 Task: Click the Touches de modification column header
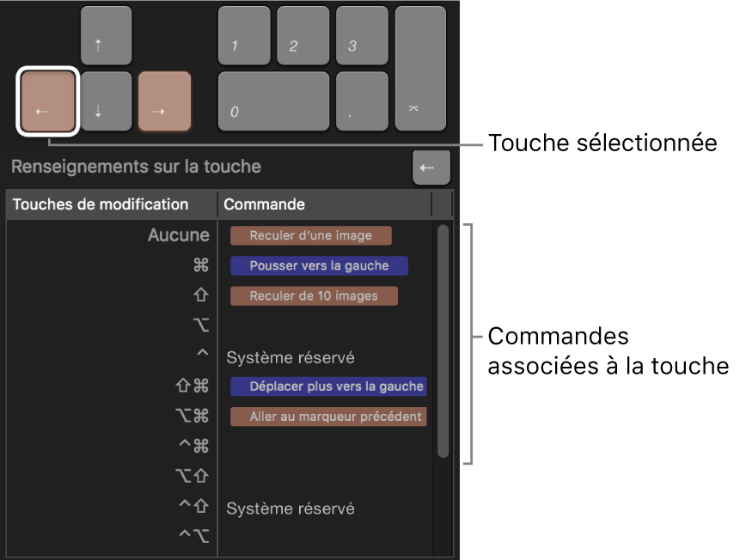100,204
